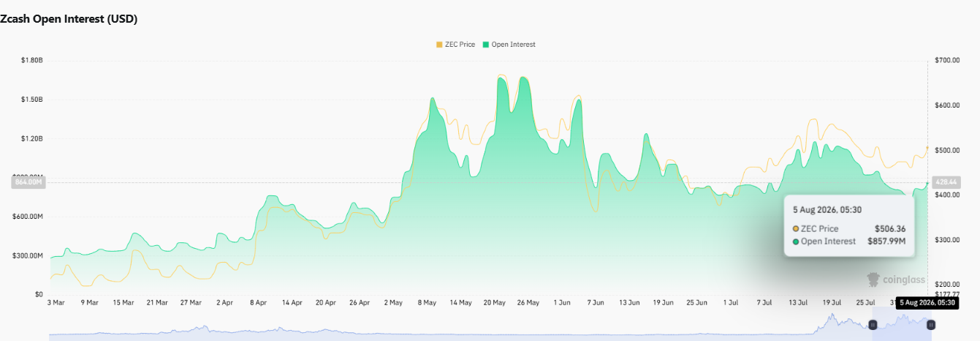
Task: Grab the right handle of range slider
Action: (931, 324)
